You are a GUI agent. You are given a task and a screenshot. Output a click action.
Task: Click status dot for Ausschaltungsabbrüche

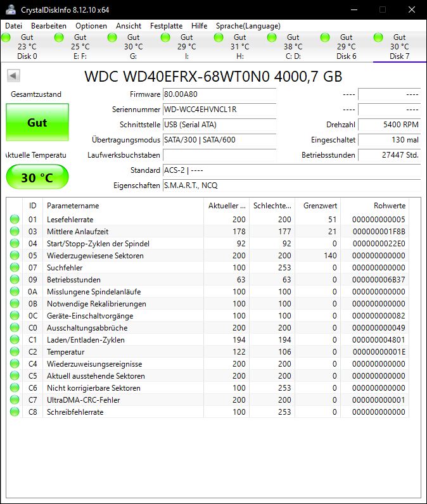click(15, 327)
